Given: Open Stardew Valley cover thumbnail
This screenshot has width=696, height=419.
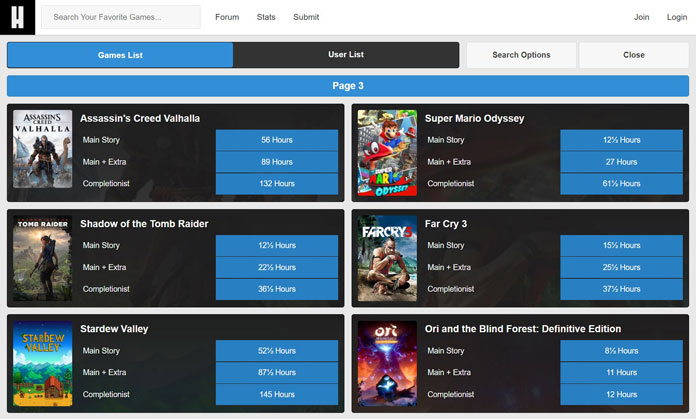Looking at the screenshot, I should (x=43, y=364).
